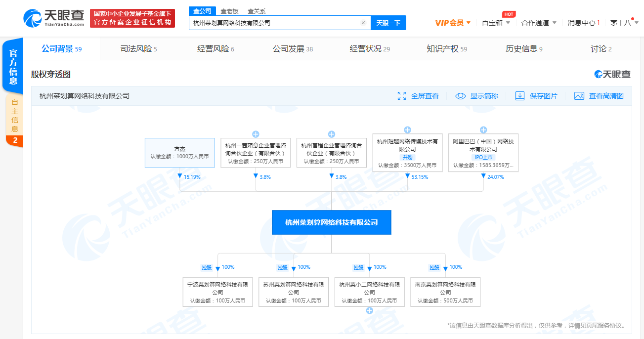Switch to the 司法风险 tab
Screen dimensions: 644x339
(138, 49)
